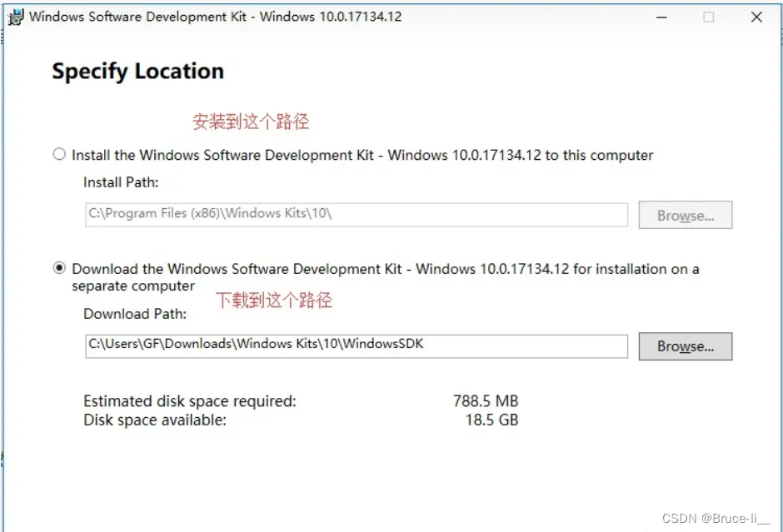Click the Install Path text field
The height and width of the screenshot is (532, 783).
[357, 214]
